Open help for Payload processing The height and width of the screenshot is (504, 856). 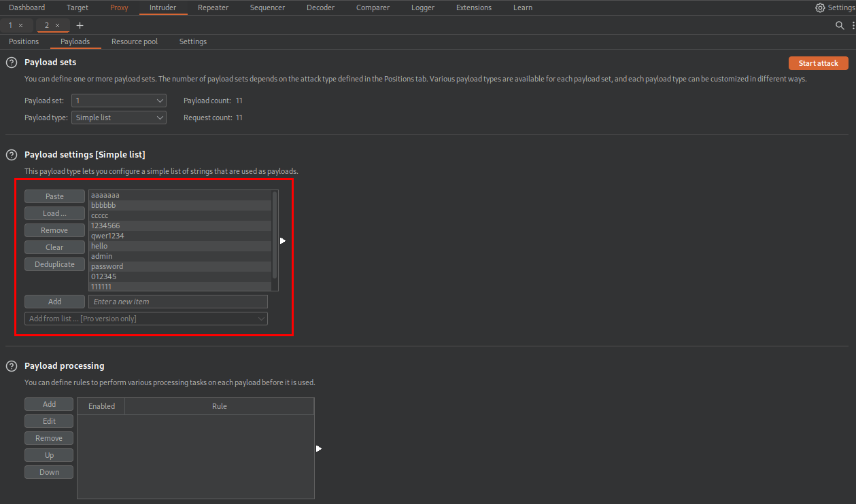click(x=12, y=366)
